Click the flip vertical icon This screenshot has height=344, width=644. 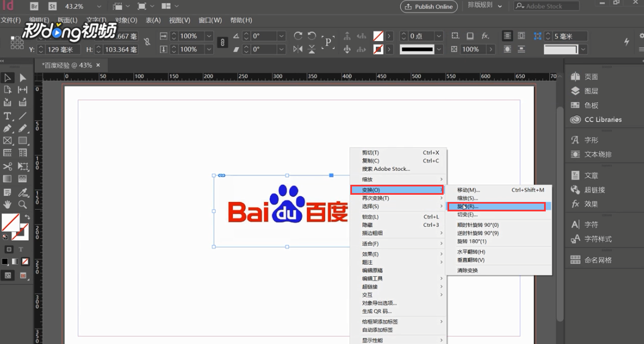312,49
